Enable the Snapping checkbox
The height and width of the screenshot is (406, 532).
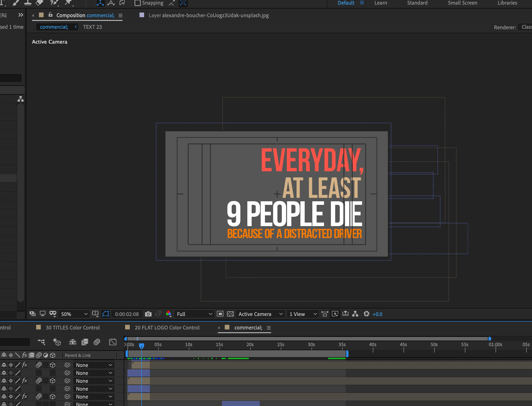[137, 3]
